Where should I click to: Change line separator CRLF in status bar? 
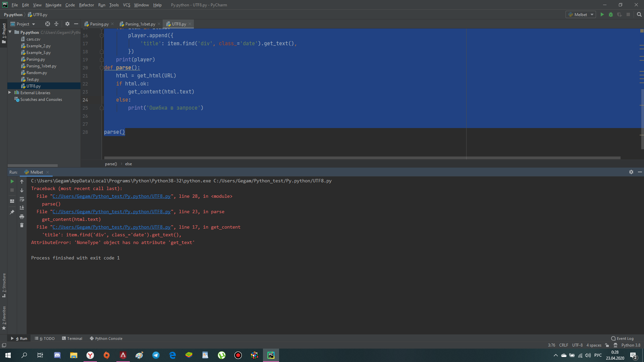pos(563,345)
